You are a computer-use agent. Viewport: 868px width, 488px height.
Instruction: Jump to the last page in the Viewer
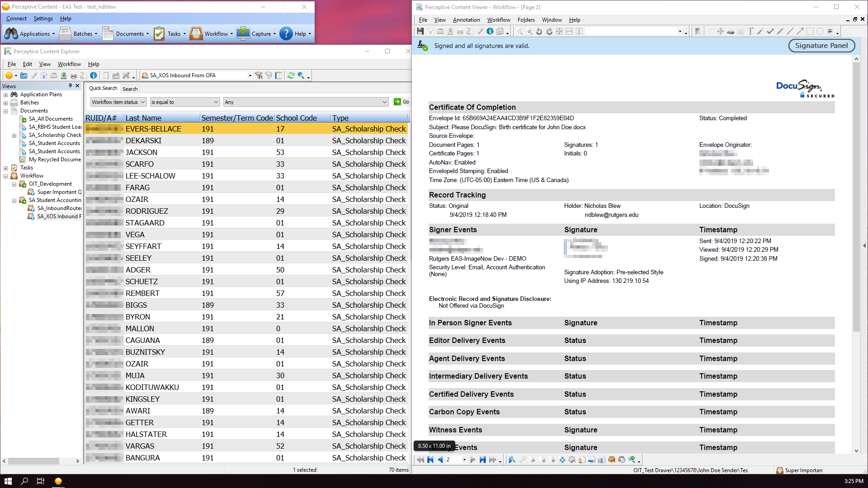(483, 460)
